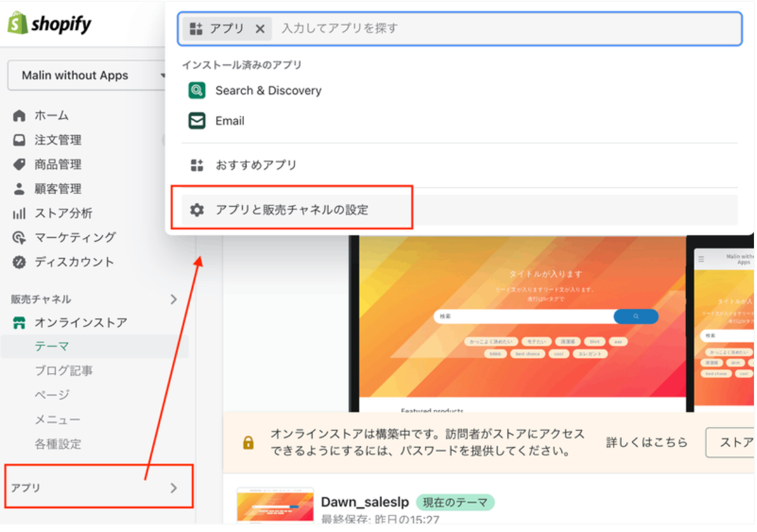Select ページ under online store
The image size is (757, 532).
(x=52, y=396)
